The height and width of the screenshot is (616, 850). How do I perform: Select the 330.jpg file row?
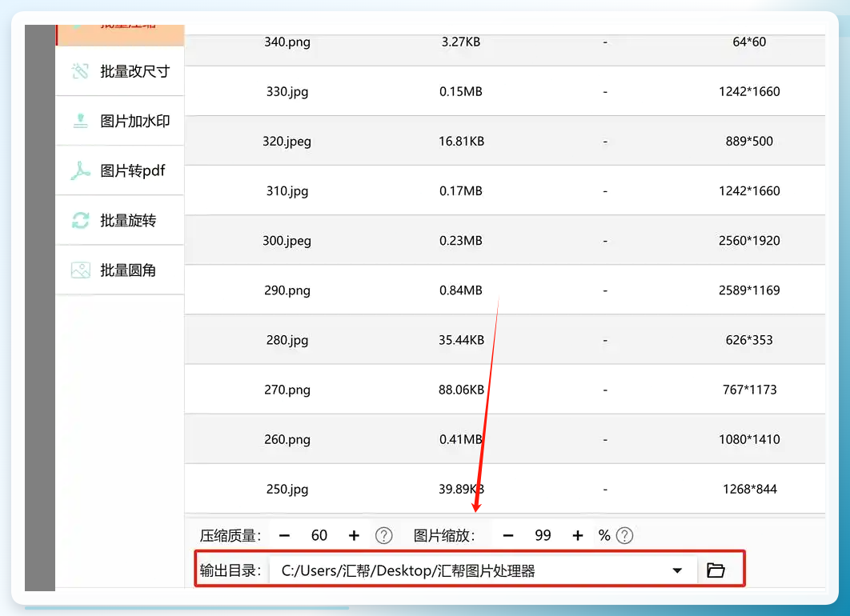click(505, 91)
